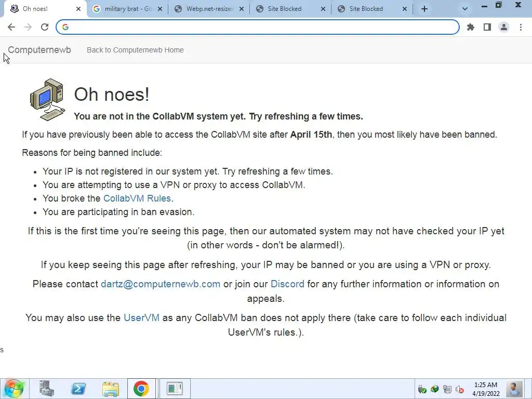Image resolution: width=532 pixels, height=399 pixels.
Task: Click the dartz@computernewb.com email link
Action: [x=161, y=284]
